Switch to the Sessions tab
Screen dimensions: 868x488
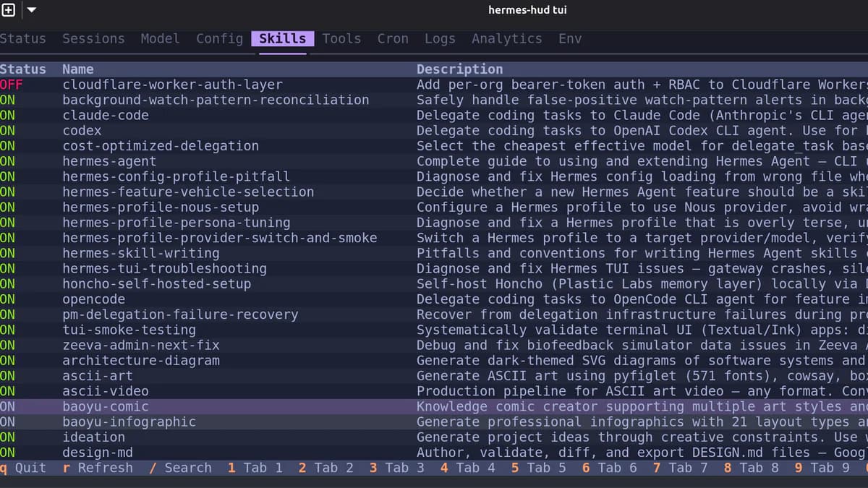(93, 39)
